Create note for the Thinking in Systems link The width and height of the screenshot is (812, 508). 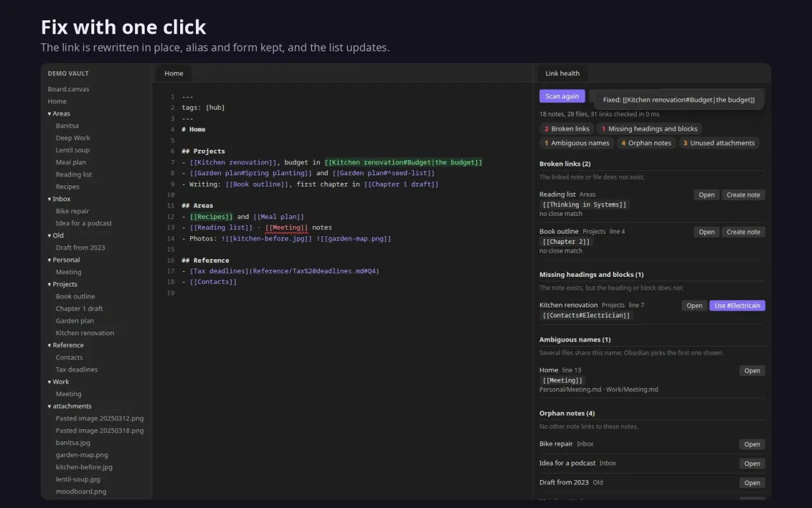point(743,195)
